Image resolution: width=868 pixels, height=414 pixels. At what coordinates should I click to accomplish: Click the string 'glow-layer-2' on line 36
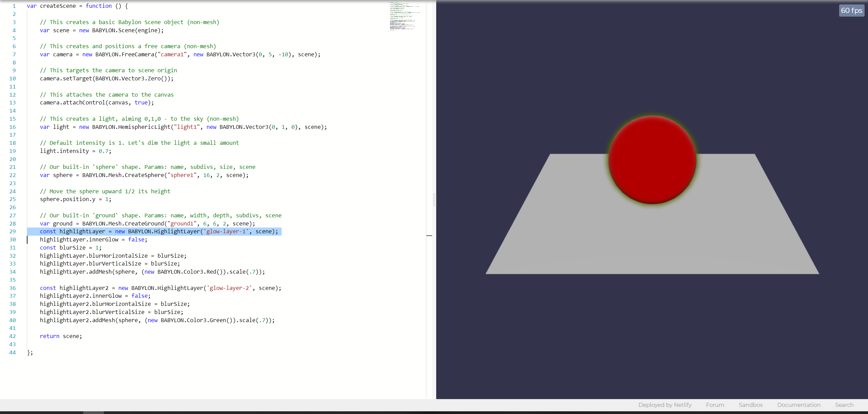point(229,288)
